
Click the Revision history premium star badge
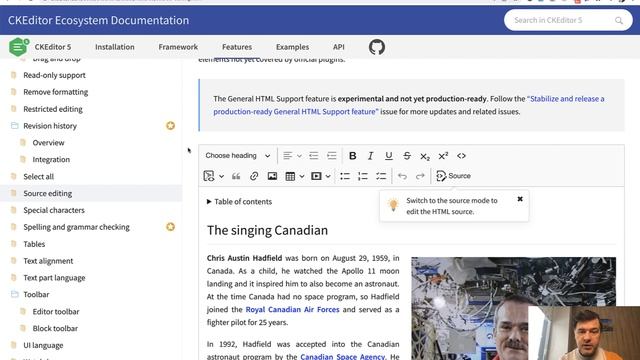pos(171,126)
